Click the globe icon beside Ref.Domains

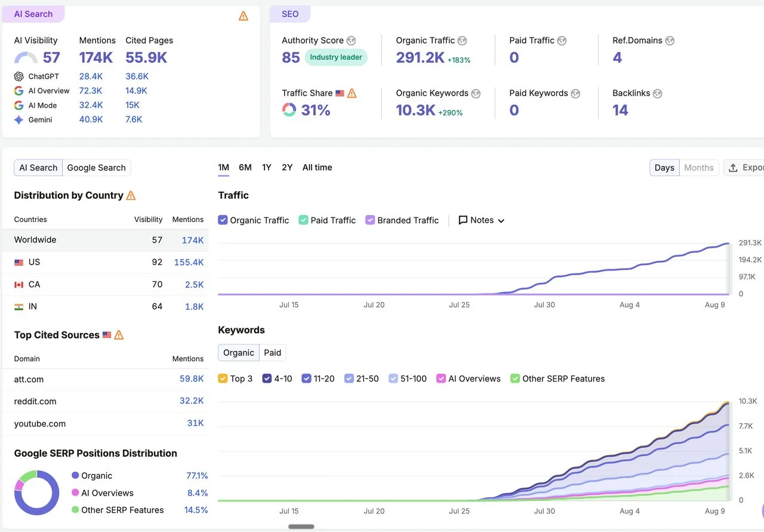[x=670, y=41]
